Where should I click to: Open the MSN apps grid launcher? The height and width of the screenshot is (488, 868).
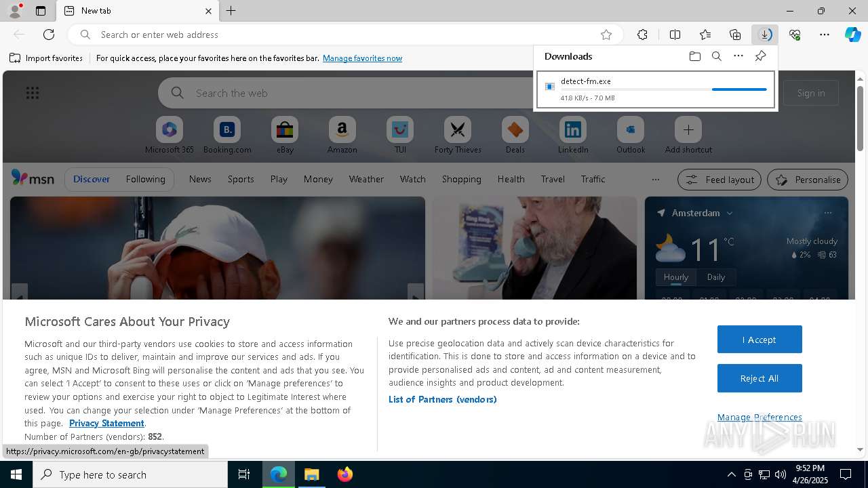(x=33, y=93)
